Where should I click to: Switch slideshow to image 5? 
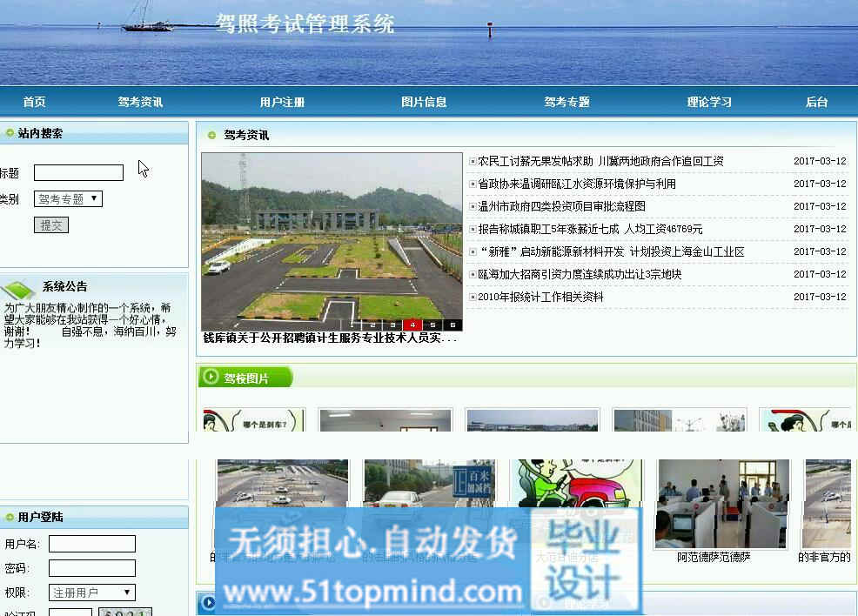coord(432,325)
